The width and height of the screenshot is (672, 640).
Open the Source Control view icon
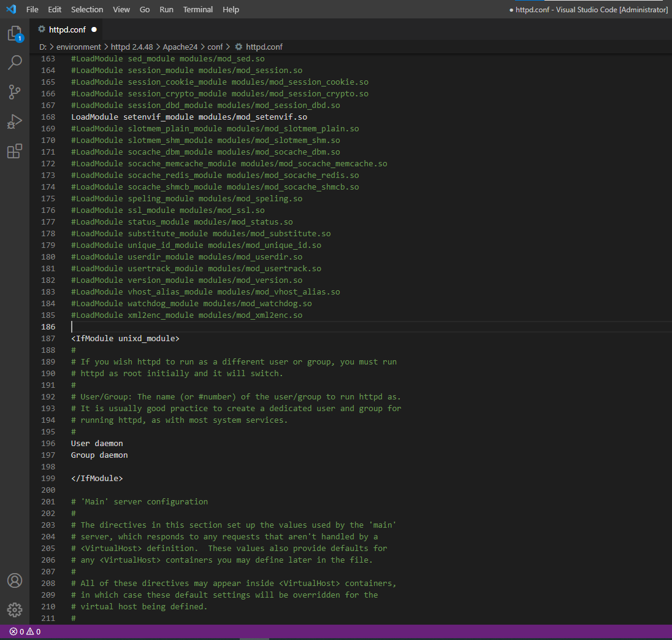click(15, 92)
